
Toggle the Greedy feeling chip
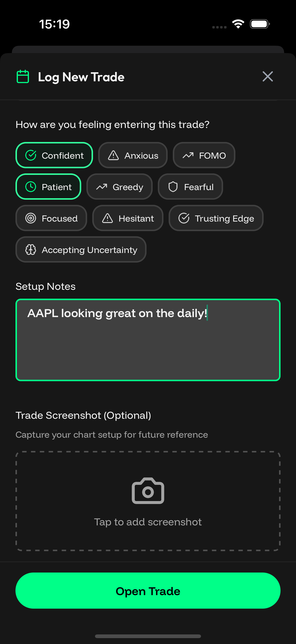(119, 187)
